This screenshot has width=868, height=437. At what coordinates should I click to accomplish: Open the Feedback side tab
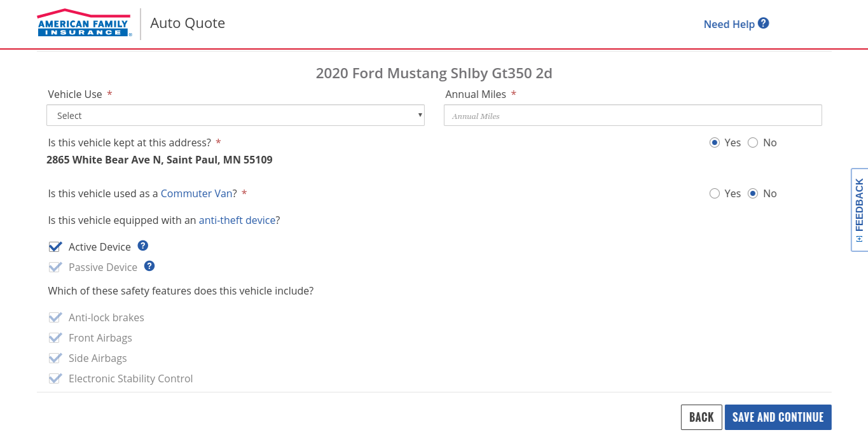(x=859, y=209)
